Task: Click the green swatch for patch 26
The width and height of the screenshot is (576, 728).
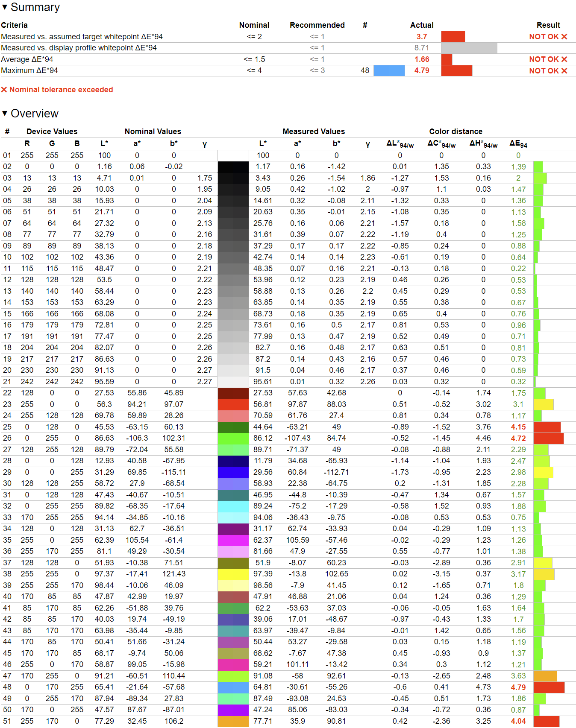Action: 233,439
